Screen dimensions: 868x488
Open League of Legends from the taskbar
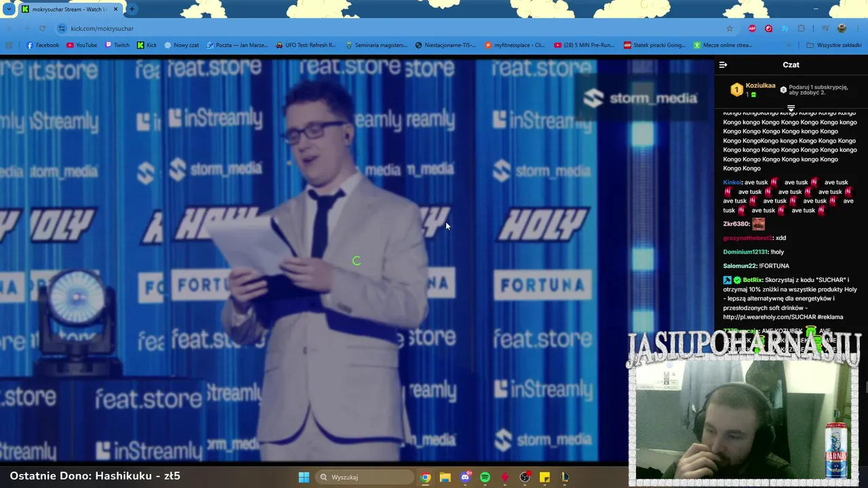564,477
